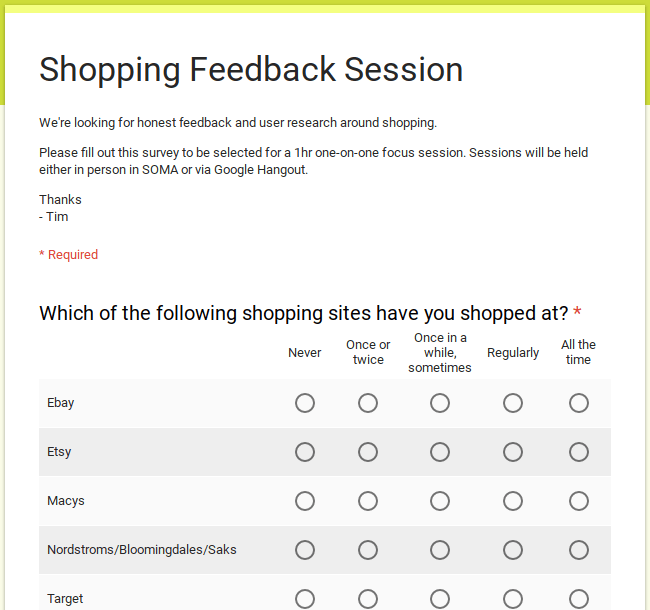Mark All the time for Macys
Screen dimensions: 650x610
click(x=579, y=501)
